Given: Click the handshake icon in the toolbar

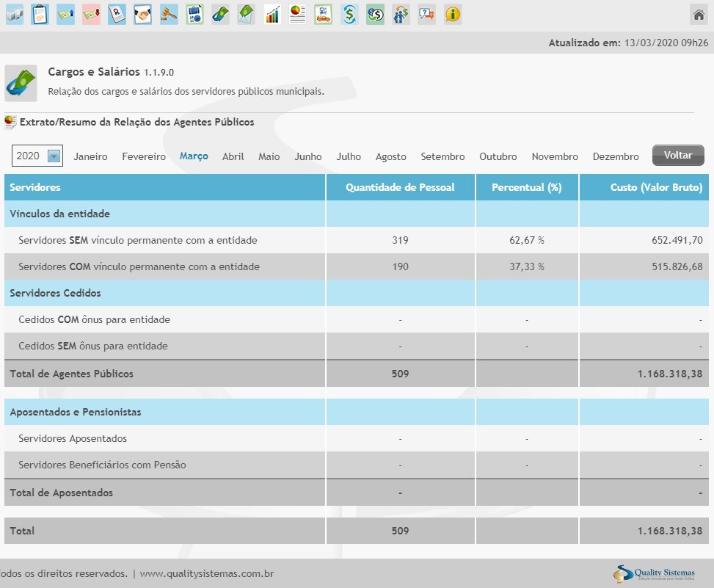Looking at the screenshot, I should tap(143, 14).
